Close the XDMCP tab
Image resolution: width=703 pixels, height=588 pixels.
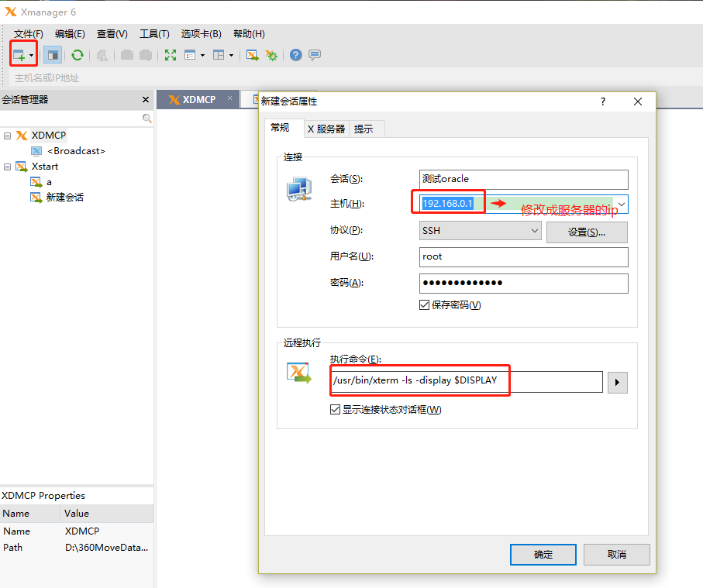coord(229,98)
